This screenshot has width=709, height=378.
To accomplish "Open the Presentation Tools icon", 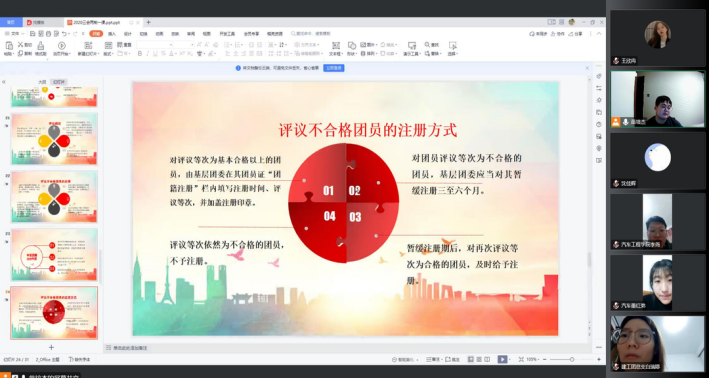I will point(412,45).
